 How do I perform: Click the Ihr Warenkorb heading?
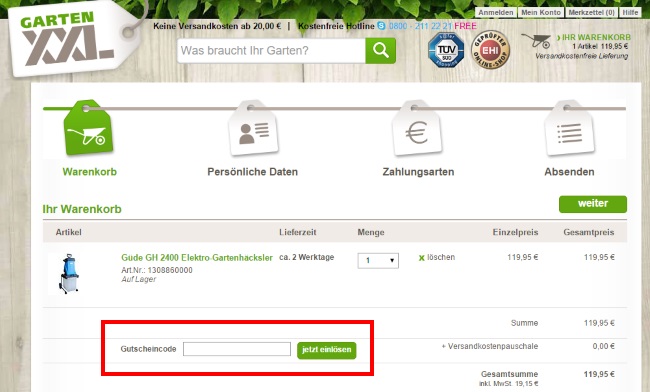click(x=82, y=209)
